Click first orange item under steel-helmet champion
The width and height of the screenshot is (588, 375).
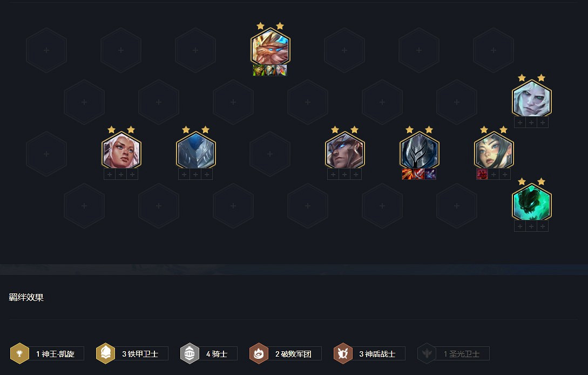click(x=407, y=174)
